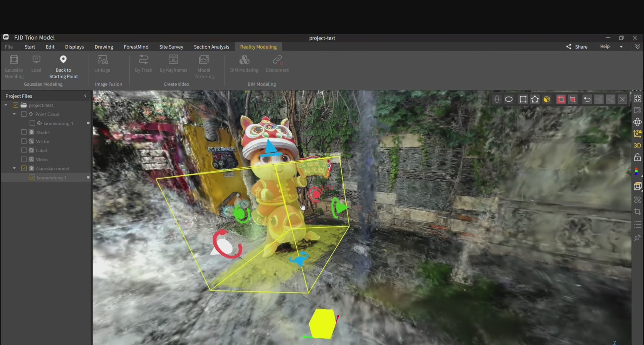Click the Gaussian Modeling ribbon icon
The width and height of the screenshot is (644, 345).
click(14, 60)
